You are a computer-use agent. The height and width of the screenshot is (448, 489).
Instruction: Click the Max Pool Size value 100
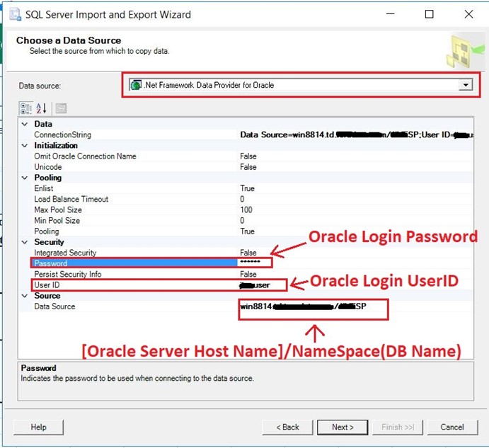(x=246, y=210)
